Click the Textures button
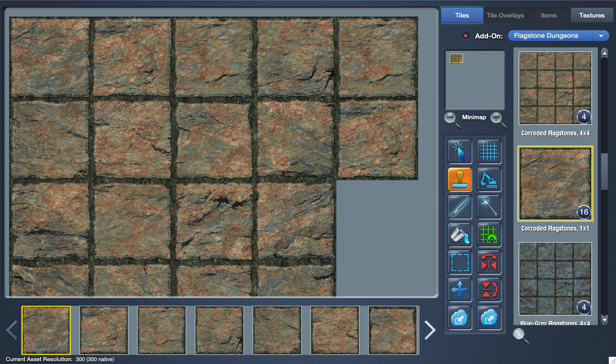 tap(591, 15)
